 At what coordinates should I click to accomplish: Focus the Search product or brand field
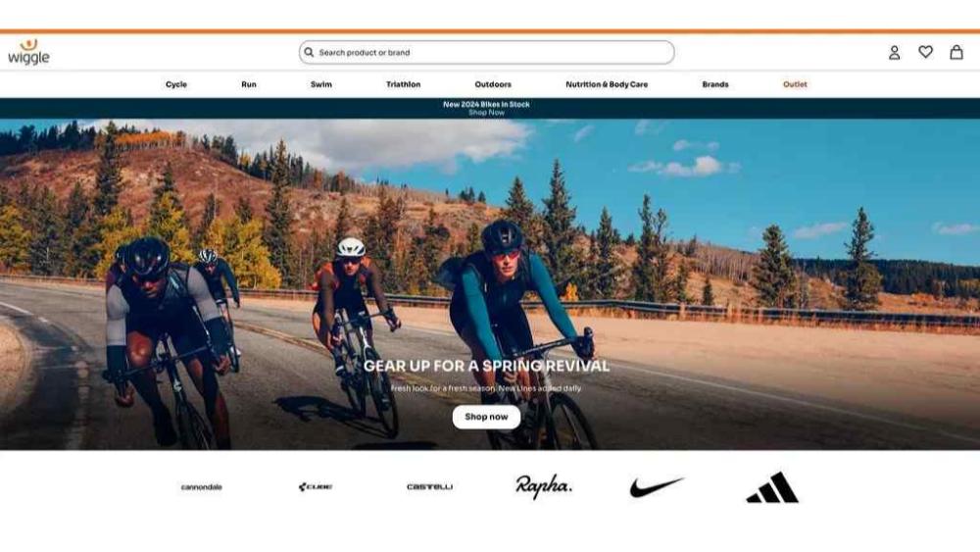tap(486, 53)
